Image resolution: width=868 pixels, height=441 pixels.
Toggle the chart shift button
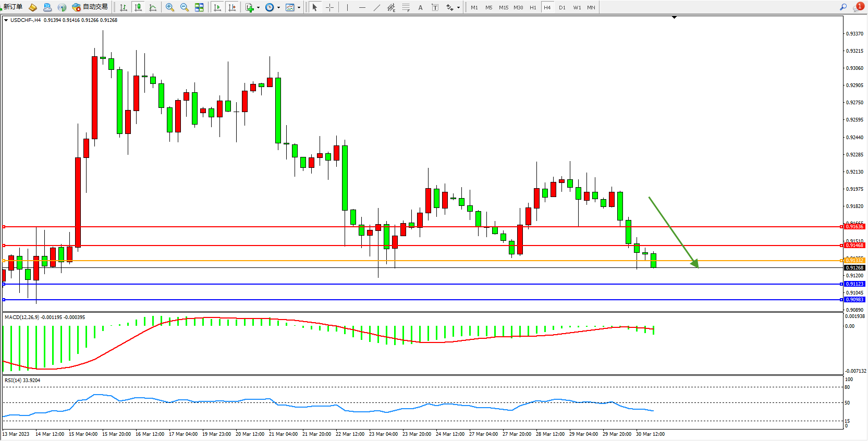pyautogui.click(x=232, y=7)
